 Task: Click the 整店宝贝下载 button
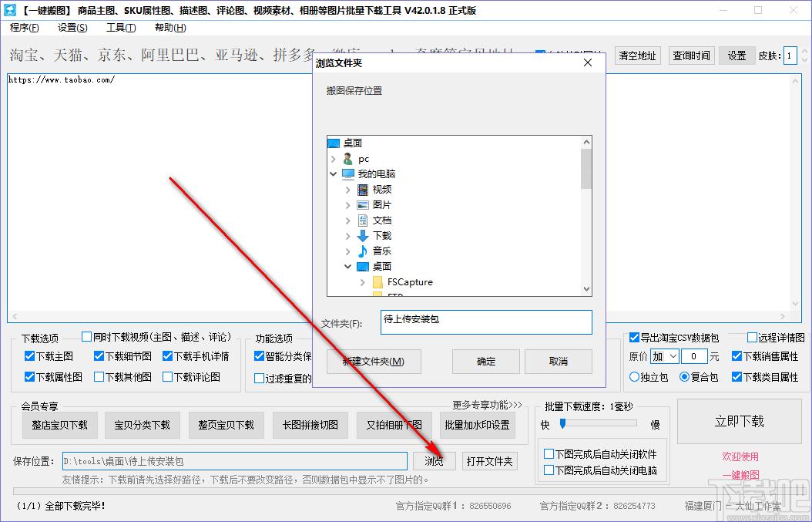click(59, 425)
